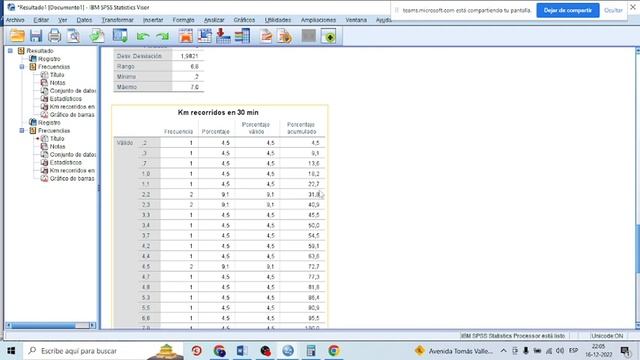The image size is (640, 360).
Task: Click the microphone icon in the system tray
Action: (526, 351)
